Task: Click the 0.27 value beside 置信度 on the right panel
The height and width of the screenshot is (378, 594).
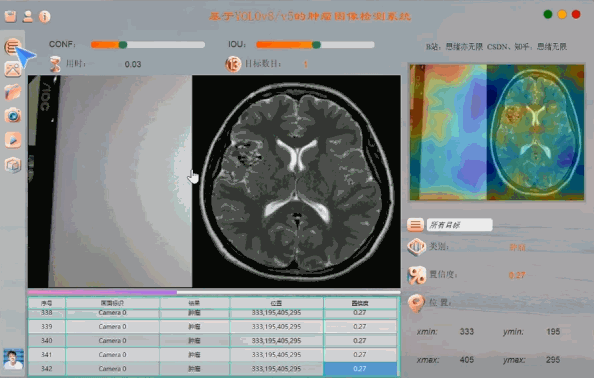Action: 517,275
